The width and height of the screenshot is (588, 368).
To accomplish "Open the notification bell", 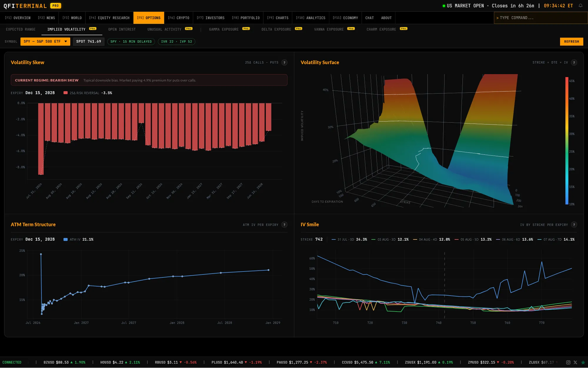I will 580,6.
